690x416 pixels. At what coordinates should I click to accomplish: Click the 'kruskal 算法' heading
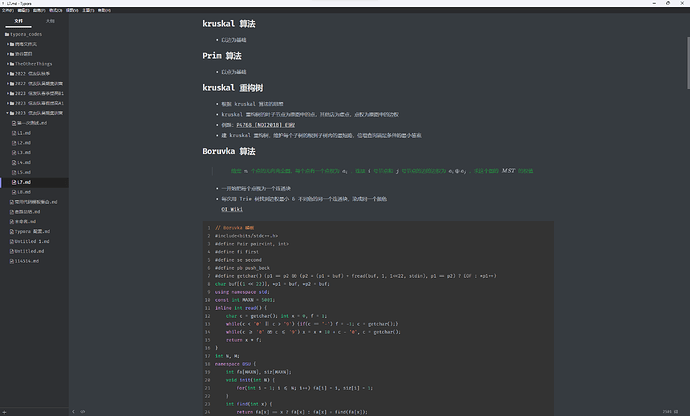tap(229, 24)
